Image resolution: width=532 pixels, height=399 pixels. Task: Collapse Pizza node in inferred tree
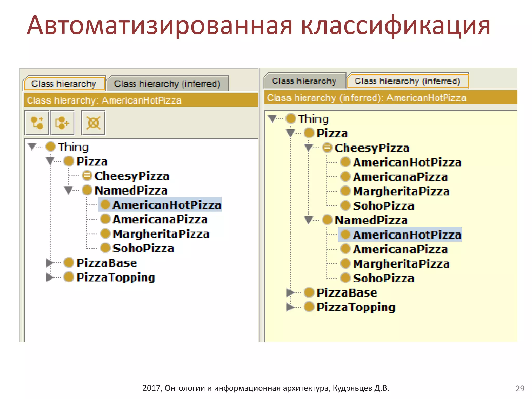point(290,133)
